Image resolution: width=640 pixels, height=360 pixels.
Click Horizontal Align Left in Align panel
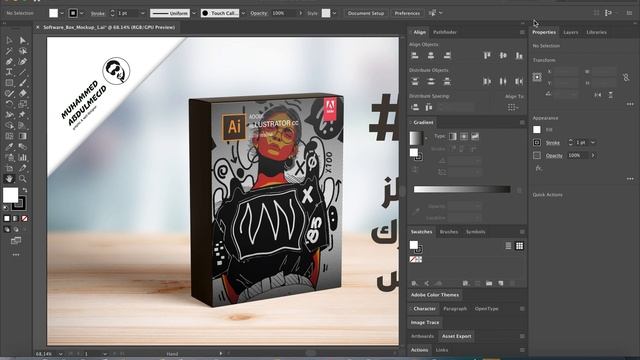415,55
